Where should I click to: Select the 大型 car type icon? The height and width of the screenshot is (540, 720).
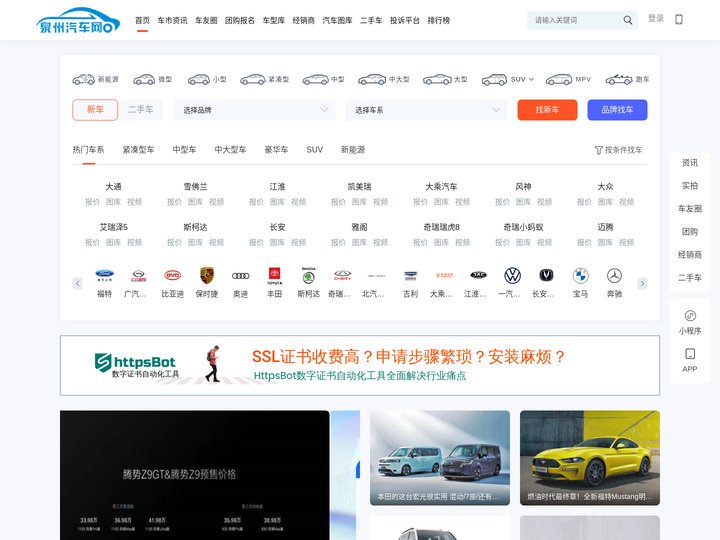tap(437, 79)
